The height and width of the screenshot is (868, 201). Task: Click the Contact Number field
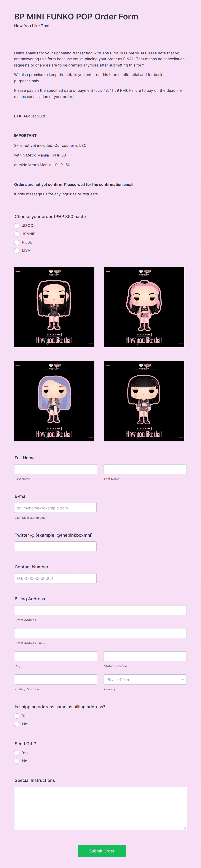(x=55, y=578)
